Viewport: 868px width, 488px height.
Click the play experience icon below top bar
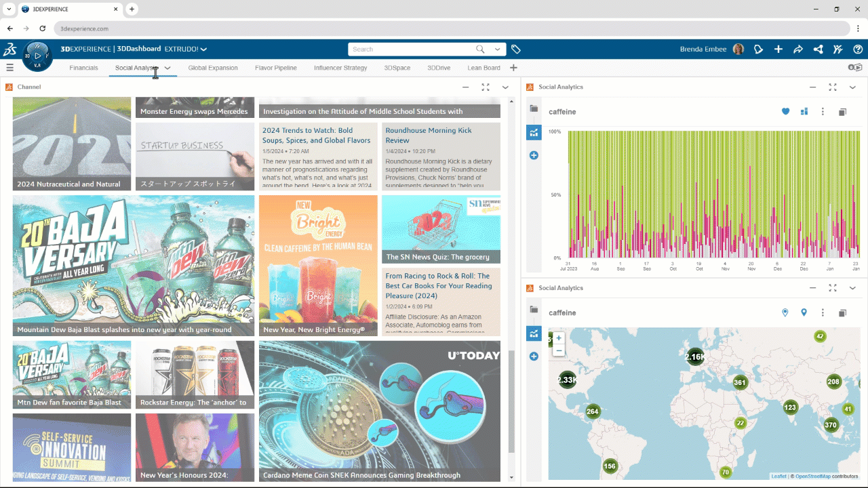[x=855, y=67]
